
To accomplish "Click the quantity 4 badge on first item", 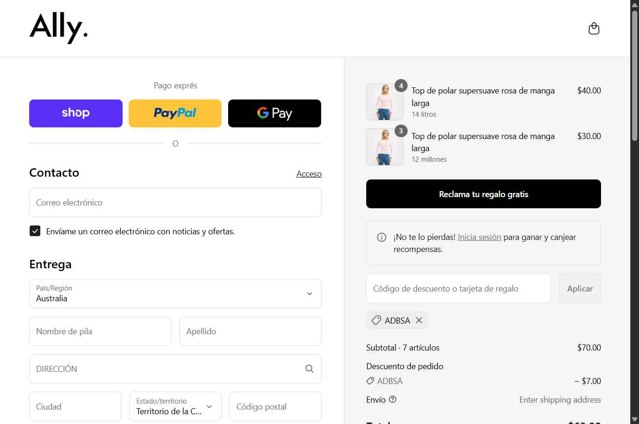I will point(401,86).
